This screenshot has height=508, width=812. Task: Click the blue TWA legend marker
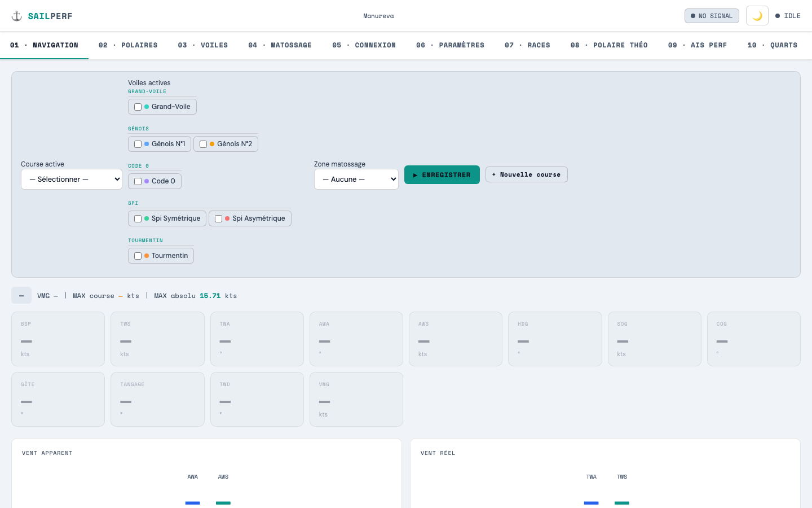tap(592, 502)
